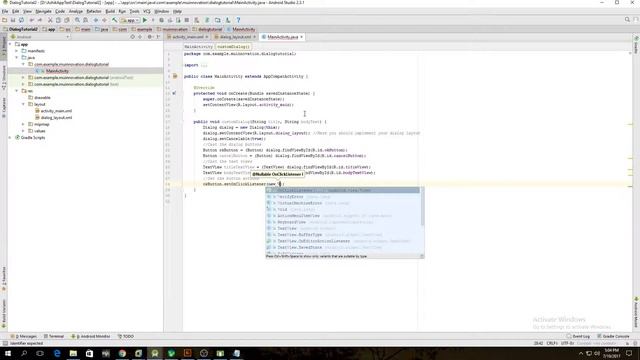Open the Edit menu
This screenshot has width=640, height=360.
click(16, 11)
